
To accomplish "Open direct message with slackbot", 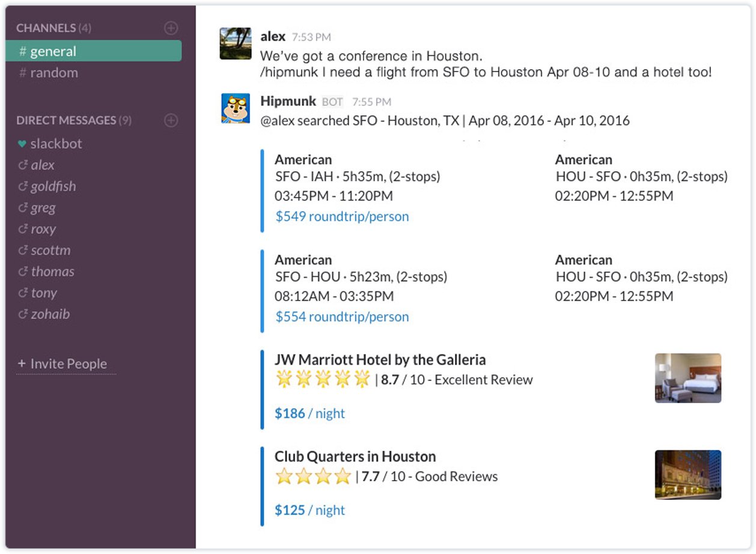I will click(56, 144).
